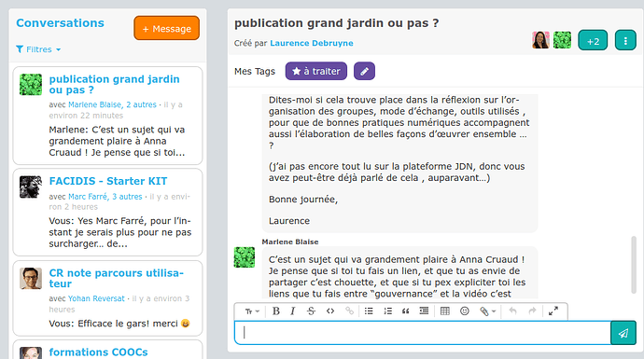Image resolution: width=644 pixels, height=359 pixels.
Task: Open Laurence Debruyne's profile link
Action: tap(312, 43)
